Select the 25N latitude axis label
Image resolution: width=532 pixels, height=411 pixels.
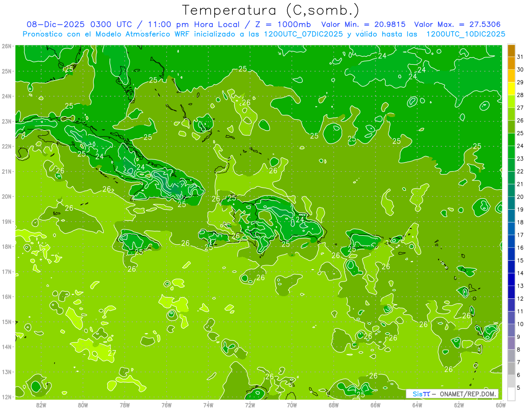click(6, 71)
